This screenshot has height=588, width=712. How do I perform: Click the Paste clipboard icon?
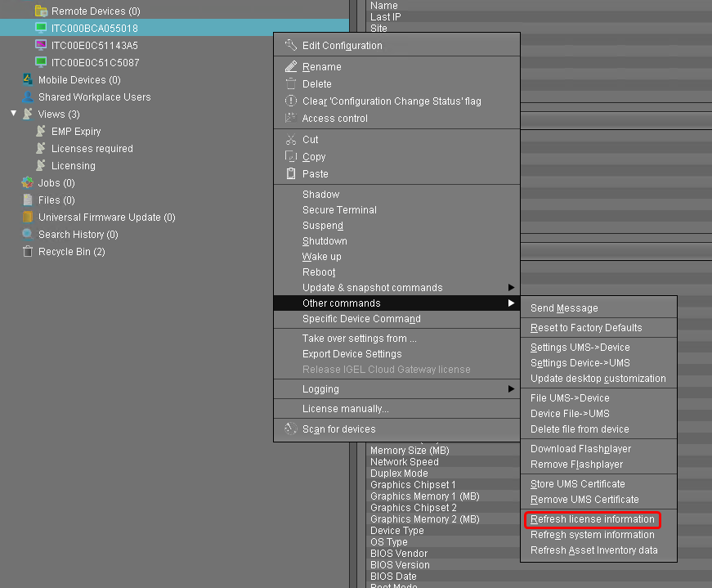tap(290, 174)
